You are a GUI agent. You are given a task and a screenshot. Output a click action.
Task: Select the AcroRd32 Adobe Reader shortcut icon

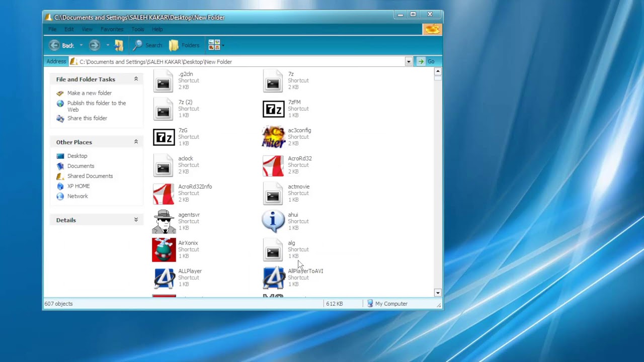(x=273, y=165)
